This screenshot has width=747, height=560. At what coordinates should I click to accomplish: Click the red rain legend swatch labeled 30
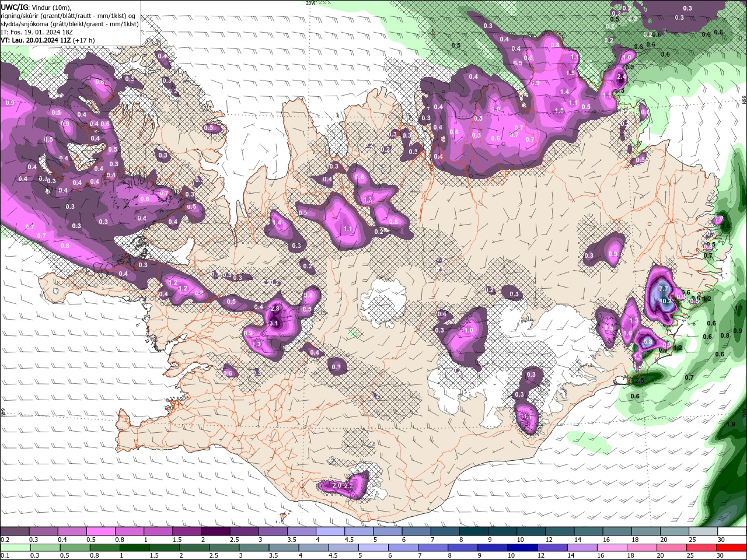731,548
